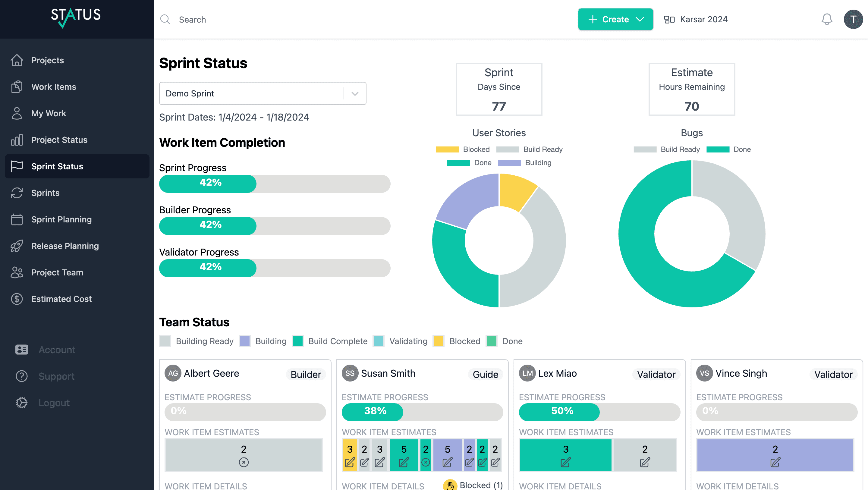Image resolution: width=868 pixels, height=490 pixels.
Task: Go to Sprint Planning in sidebar
Action: (61, 219)
